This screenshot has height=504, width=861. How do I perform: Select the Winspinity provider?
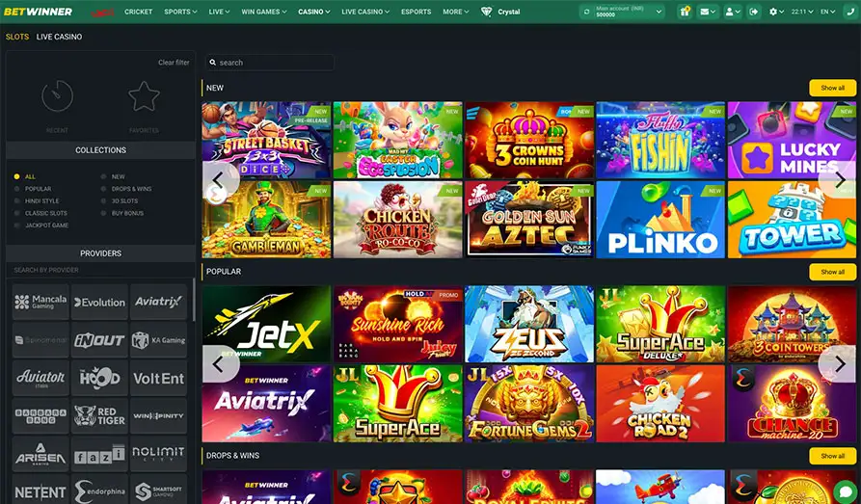click(x=158, y=415)
